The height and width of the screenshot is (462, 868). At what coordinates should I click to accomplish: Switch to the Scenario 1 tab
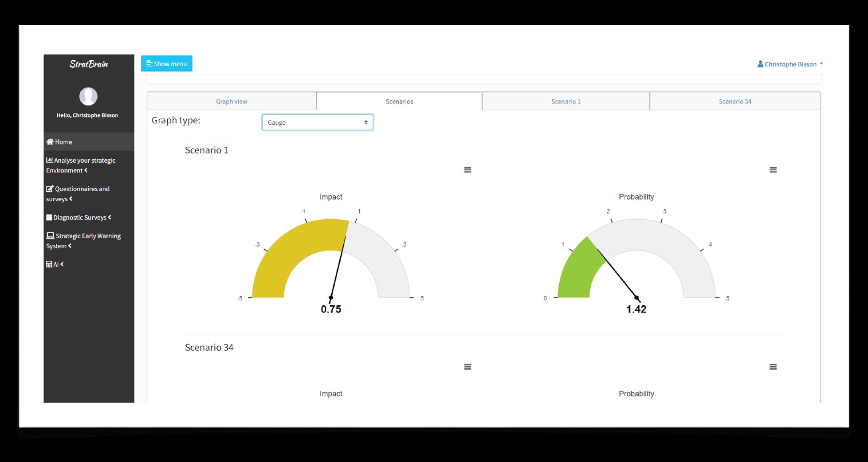tap(566, 102)
